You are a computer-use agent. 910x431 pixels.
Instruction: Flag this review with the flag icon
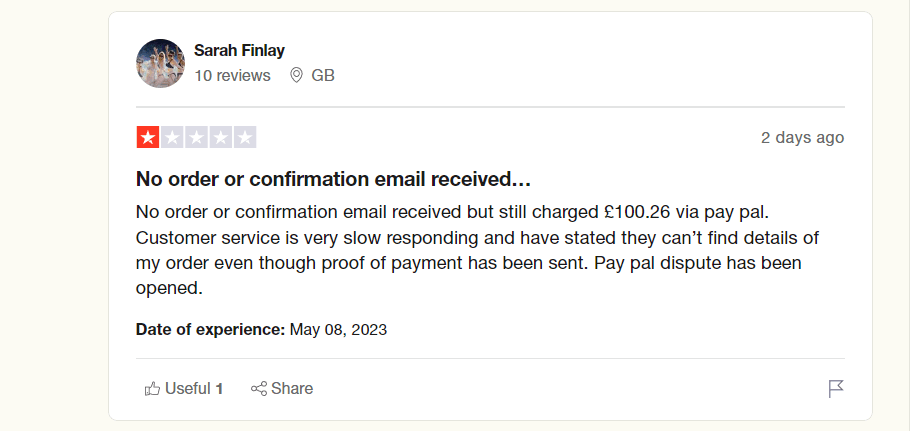pyautogui.click(x=836, y=388)
